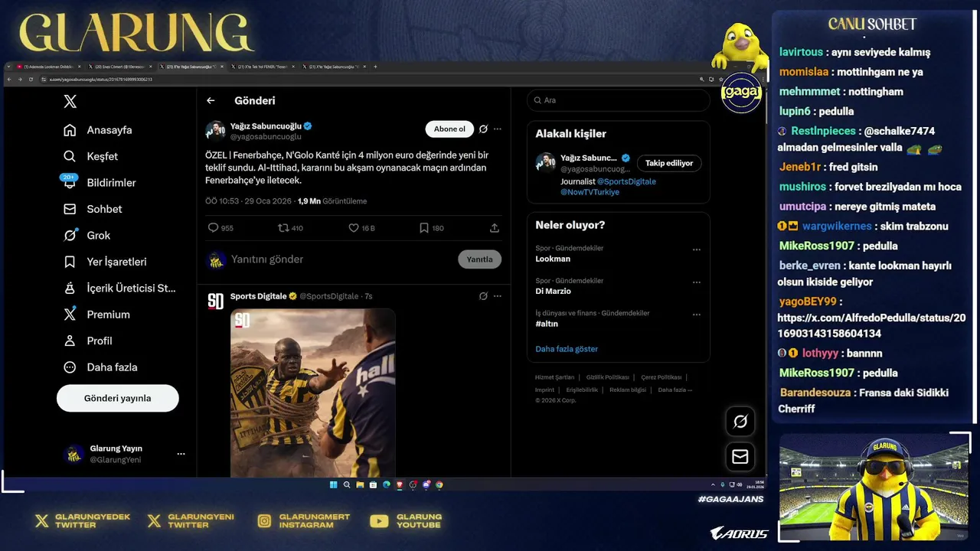Screen dimensions: 980x551
Task: Open Daha fazla menu
Action: (101, 367)
